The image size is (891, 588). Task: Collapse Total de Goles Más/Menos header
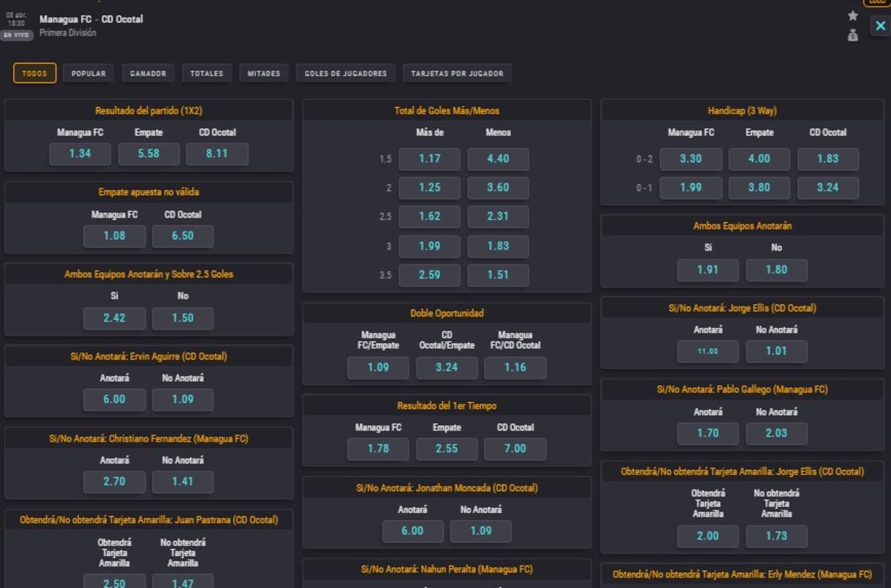(x=447, y=111)
